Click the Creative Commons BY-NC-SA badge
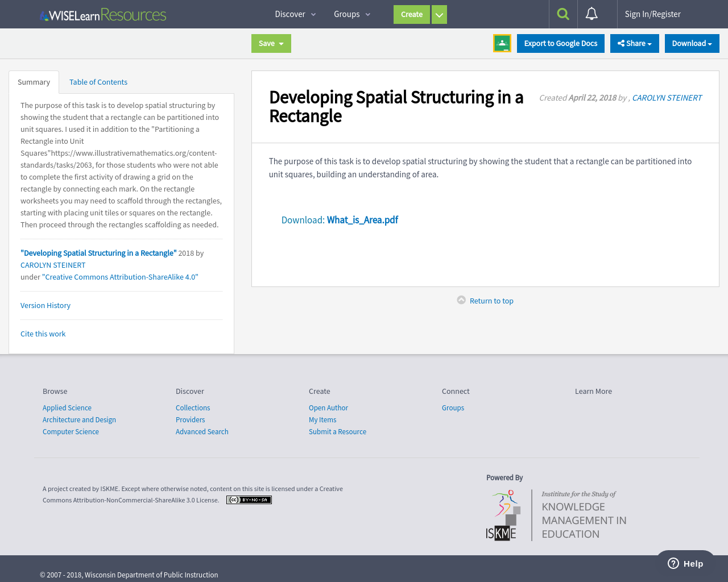728x582 pixels. click(249, 500)
